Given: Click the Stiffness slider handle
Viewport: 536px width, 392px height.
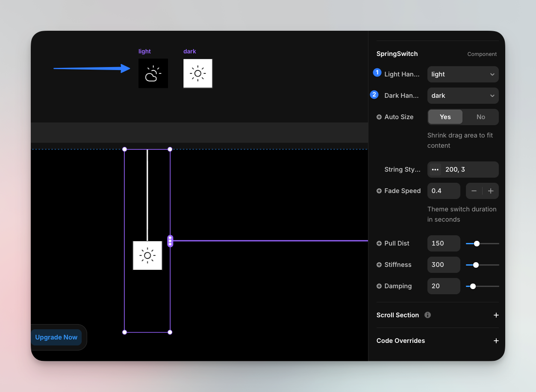Looking at the screenshot, I should coord(476,265).
